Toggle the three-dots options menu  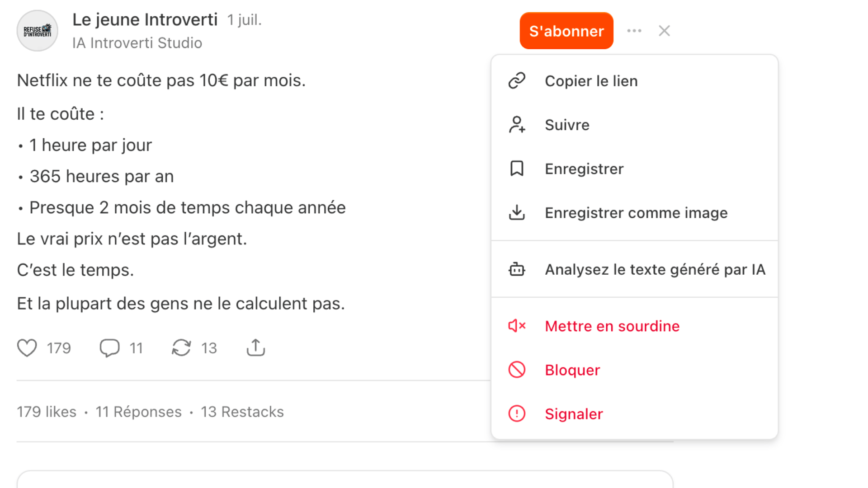[x=634, y=31]
